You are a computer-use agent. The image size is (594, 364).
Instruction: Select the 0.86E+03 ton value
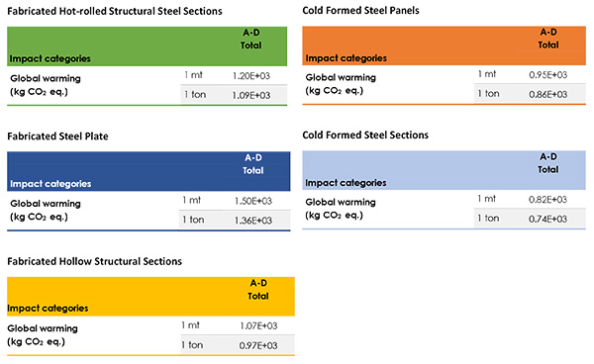coord(548,94)
